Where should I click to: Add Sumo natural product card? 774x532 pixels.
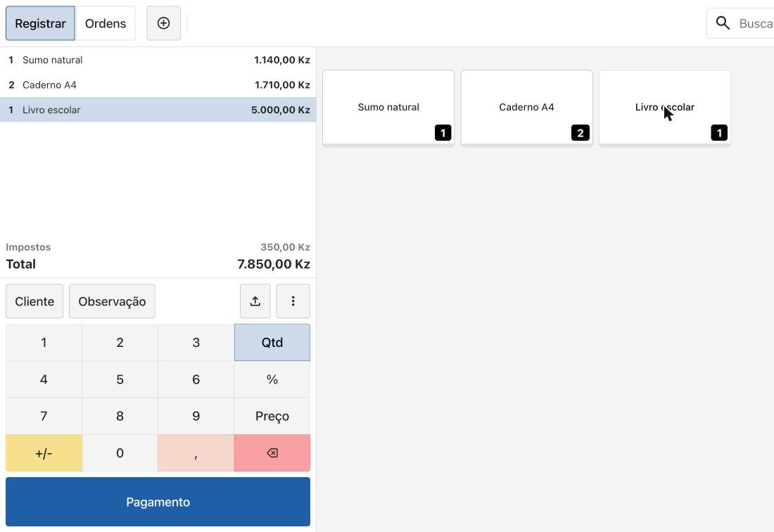click(388, 108)
